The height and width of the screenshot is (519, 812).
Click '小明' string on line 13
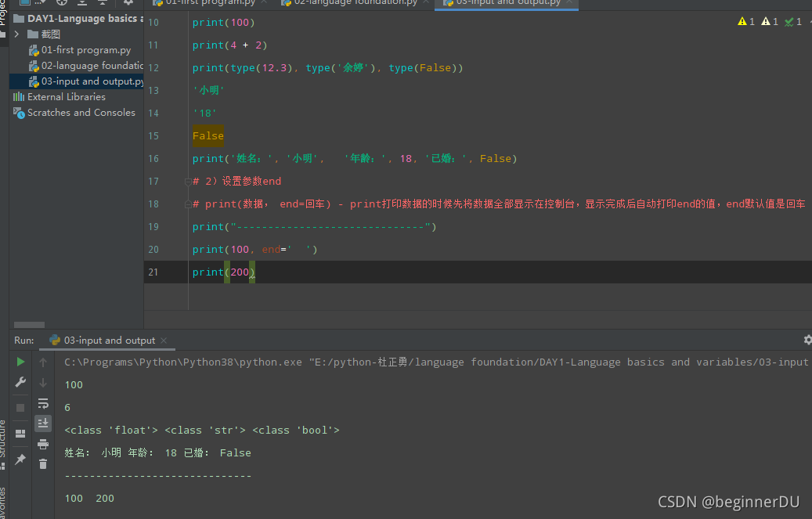tap(209, 91)
